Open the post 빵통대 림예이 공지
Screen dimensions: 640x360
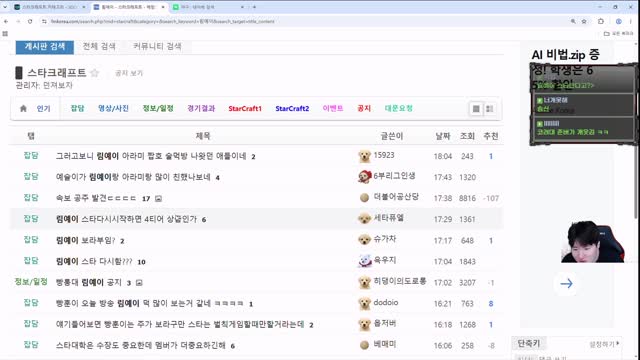click(89, 282)
